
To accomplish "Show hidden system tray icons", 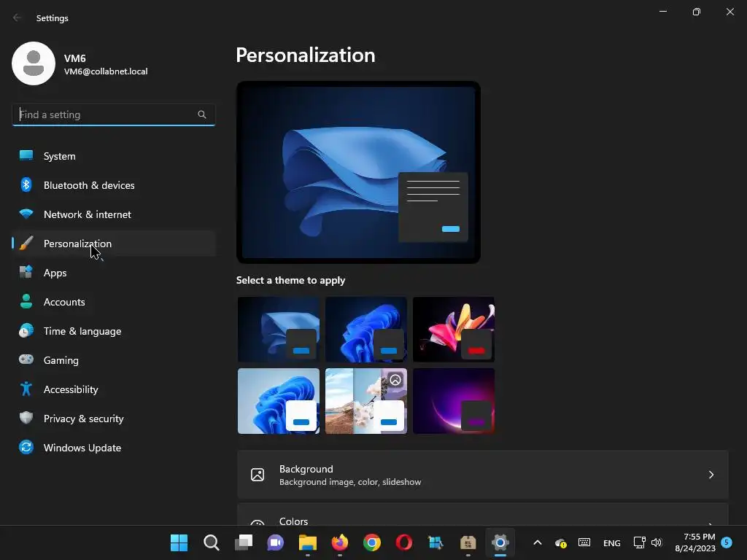I will tap(538, 542).
